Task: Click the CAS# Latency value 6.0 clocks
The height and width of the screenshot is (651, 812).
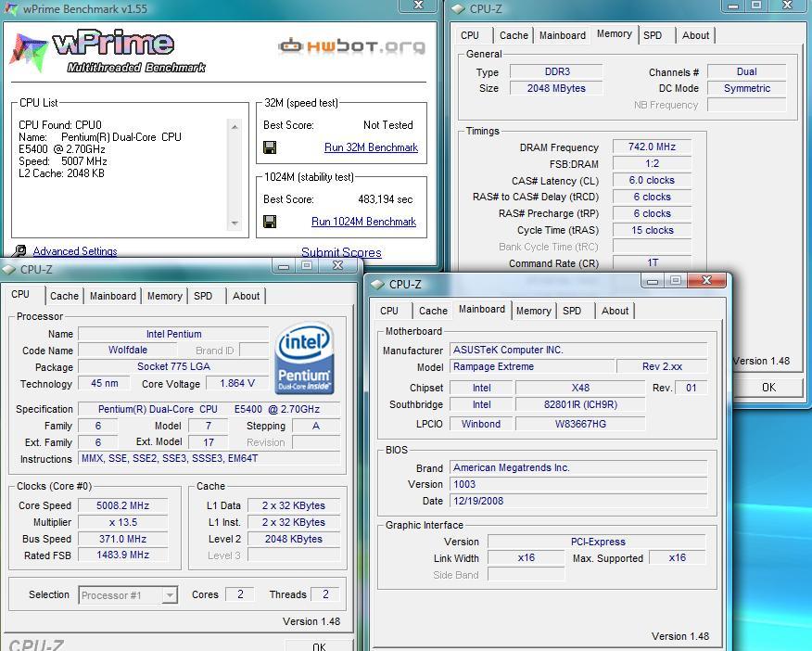Action: [652, 180]
